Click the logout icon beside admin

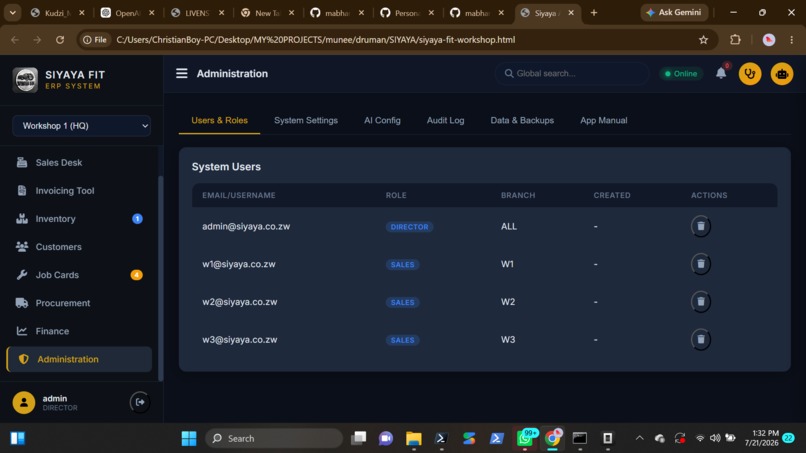(x=140, y=402)
